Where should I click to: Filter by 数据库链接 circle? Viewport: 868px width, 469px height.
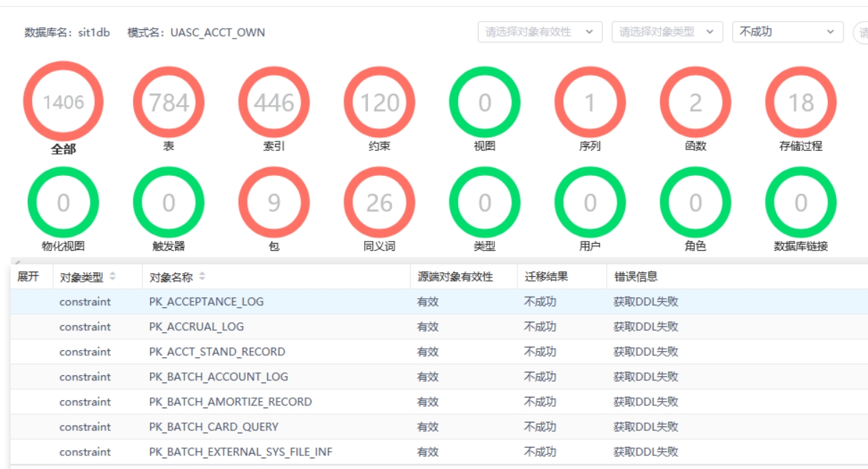[x=801, y=203]
